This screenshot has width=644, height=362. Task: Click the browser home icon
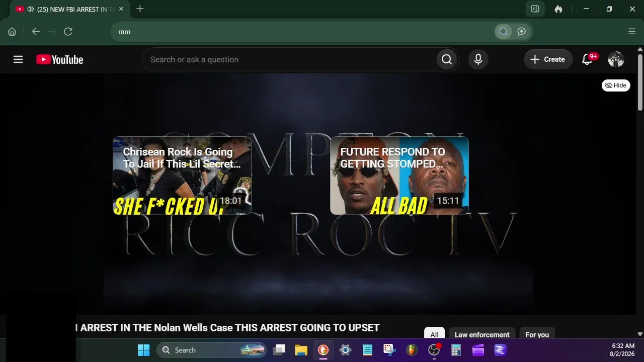pos(12,32)
